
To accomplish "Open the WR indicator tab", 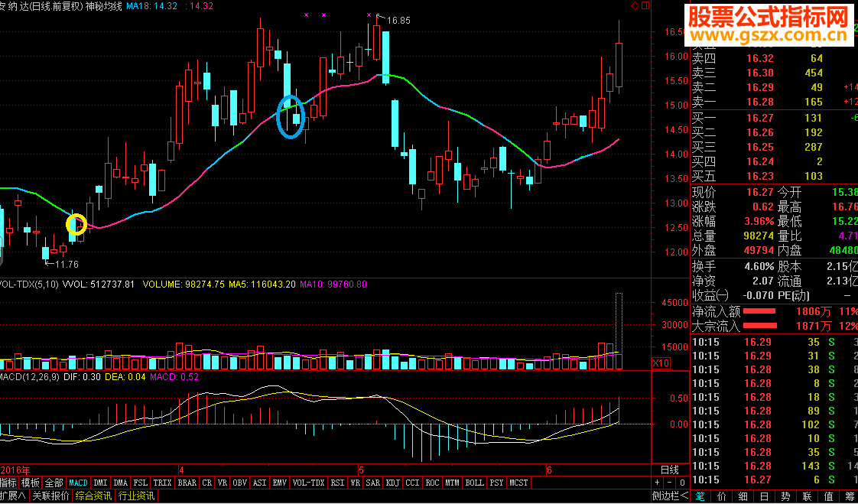I will pyautogui.click(x=356, y=483).
